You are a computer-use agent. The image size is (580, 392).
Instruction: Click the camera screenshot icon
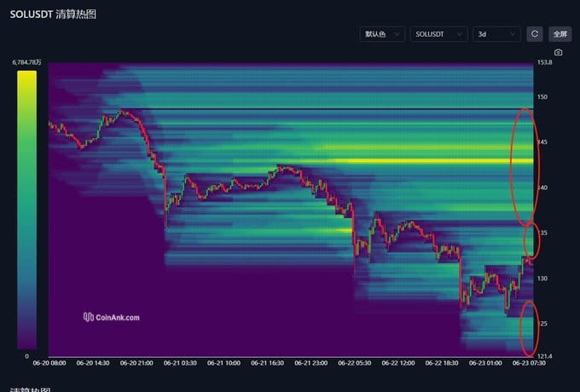pos(558,53)
